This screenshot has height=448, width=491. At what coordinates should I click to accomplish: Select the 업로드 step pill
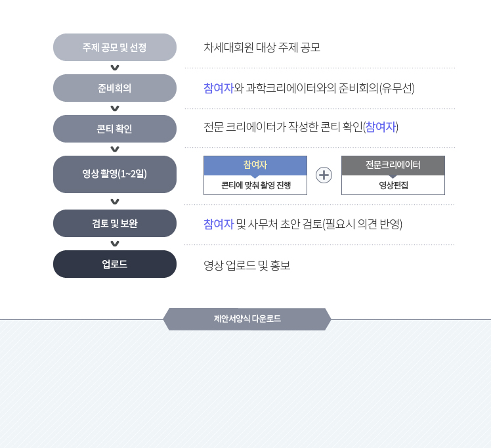pos(115,264)
